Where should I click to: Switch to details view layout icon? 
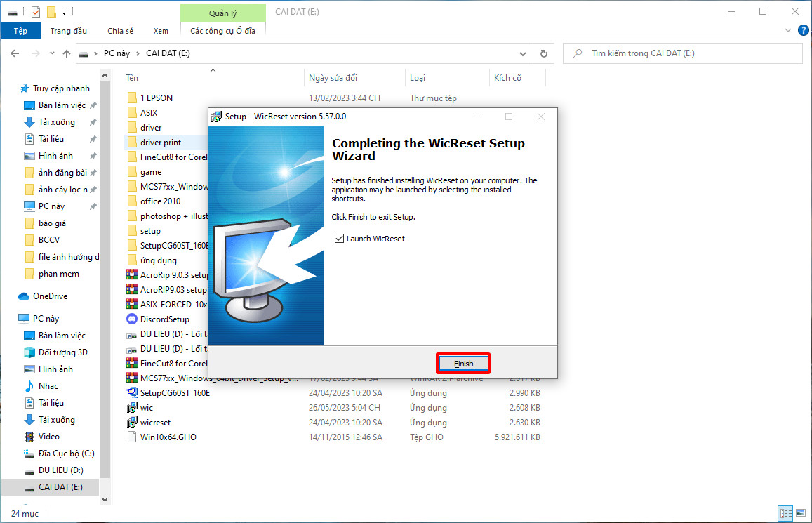pyautogui.click(x=785, y=513)
